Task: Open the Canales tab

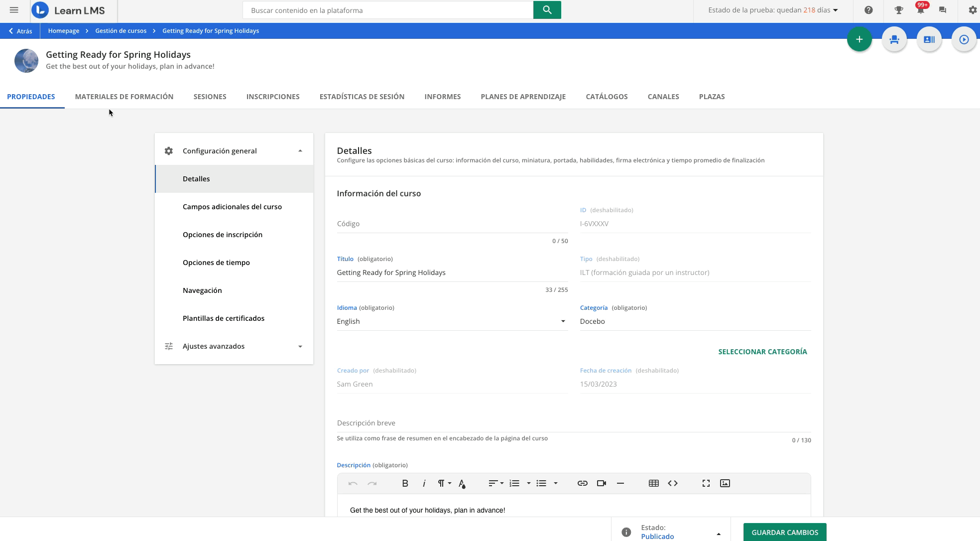Action: point(663,97)
